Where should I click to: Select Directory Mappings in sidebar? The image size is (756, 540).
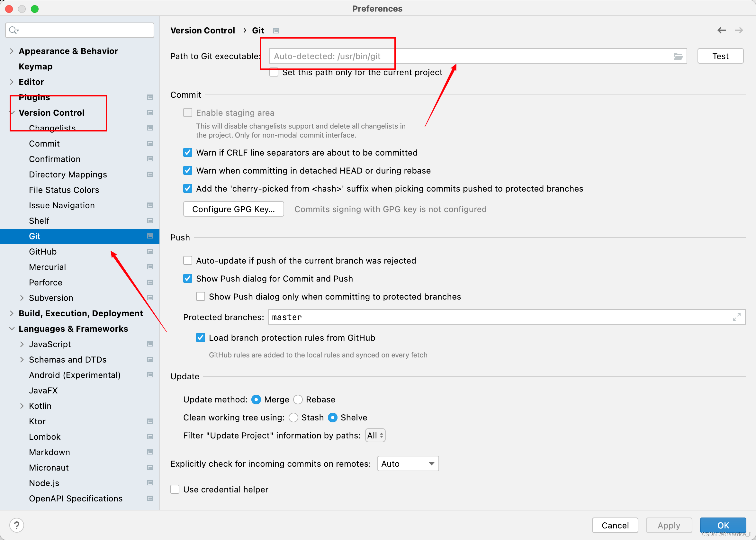click(68, 175)
